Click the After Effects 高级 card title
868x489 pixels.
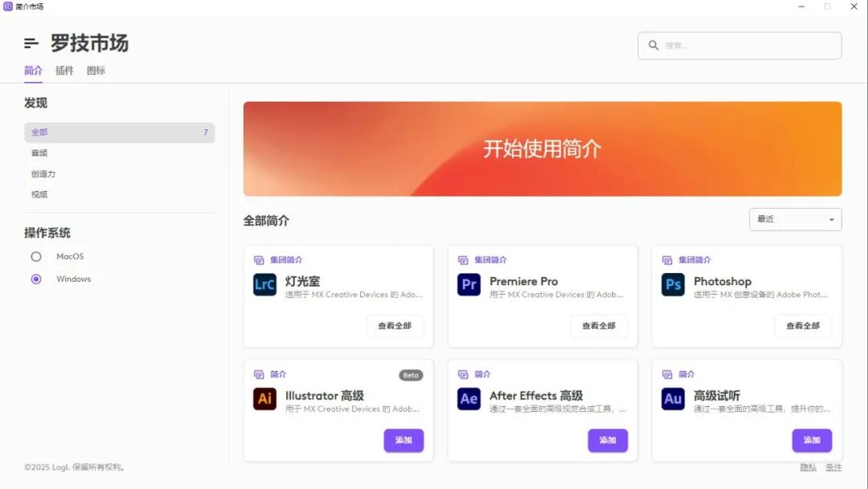[x=536, y=396]
